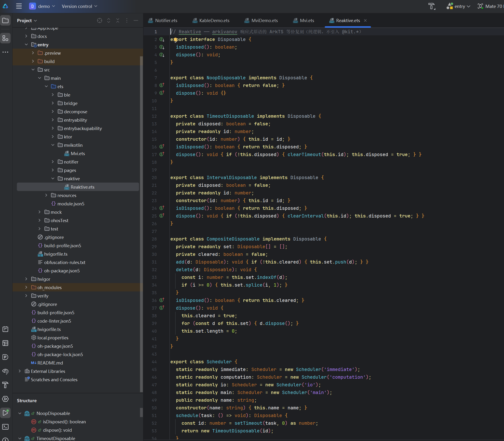Hide the Project panel with minimize icon
504x441 pixels.
(136, 20)
